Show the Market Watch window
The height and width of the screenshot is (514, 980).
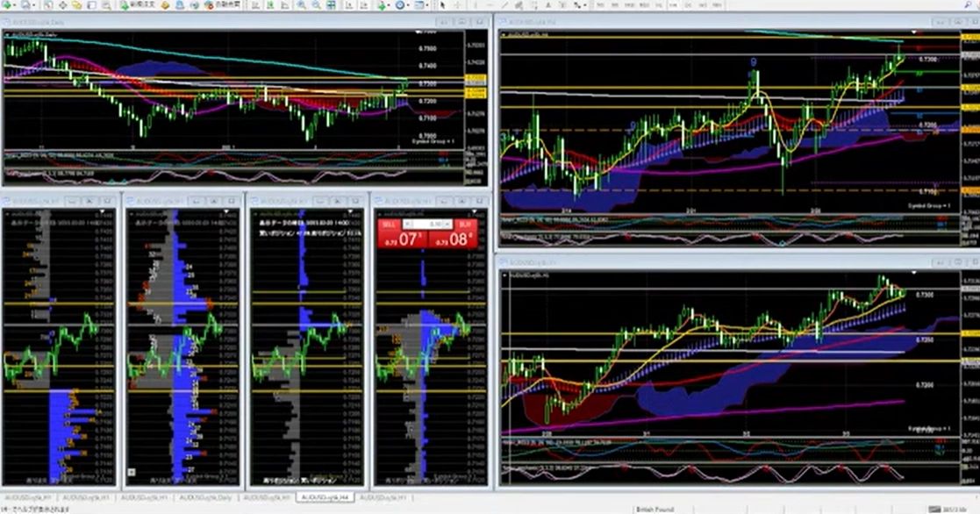click(x=48, y=5)
